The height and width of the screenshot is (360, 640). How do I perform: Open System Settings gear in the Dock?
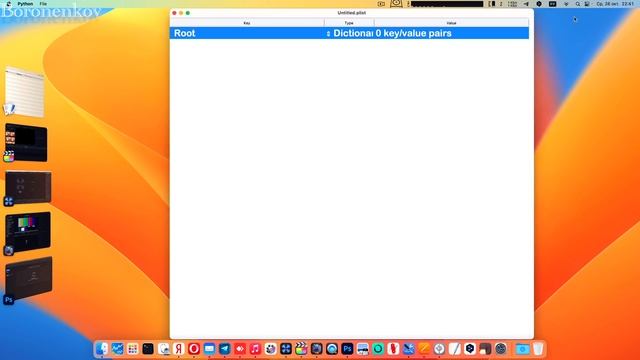click(501, 349)
